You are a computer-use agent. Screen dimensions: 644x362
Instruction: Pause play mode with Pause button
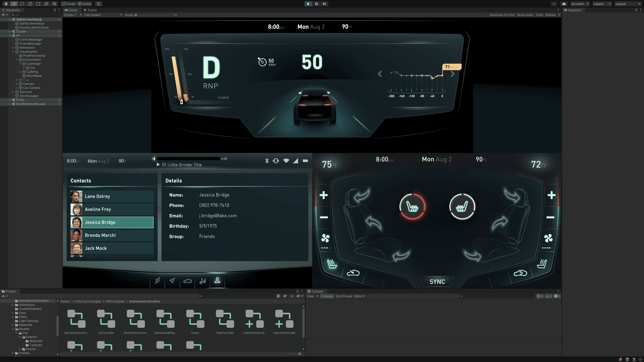[x=316, y=4]
